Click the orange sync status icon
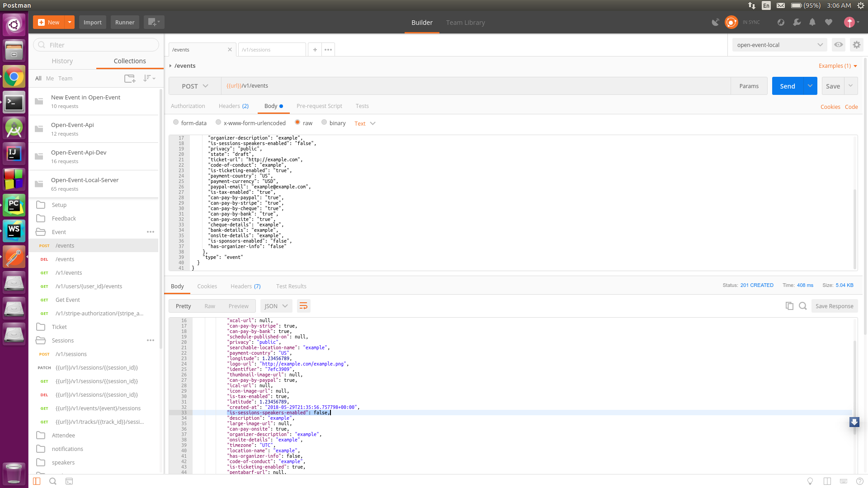The height and width of the screenshot is (488, 868). tap(731, 22)
